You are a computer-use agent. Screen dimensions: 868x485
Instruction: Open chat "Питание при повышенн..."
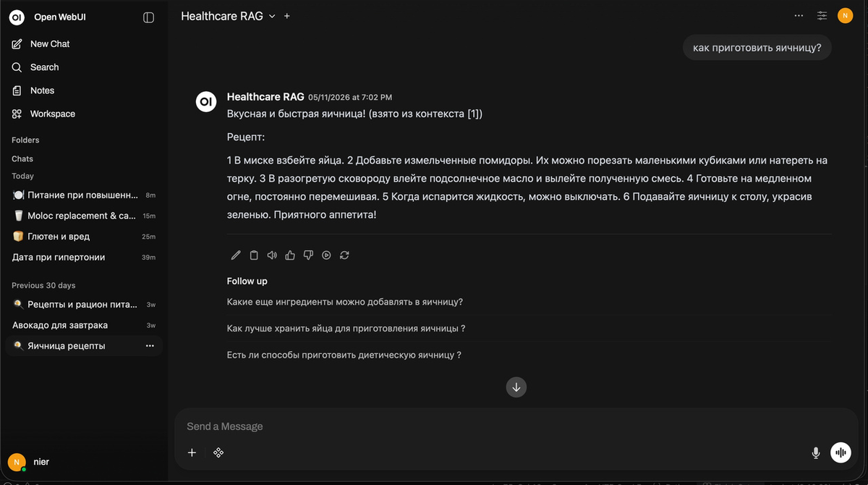pos(84,195)
